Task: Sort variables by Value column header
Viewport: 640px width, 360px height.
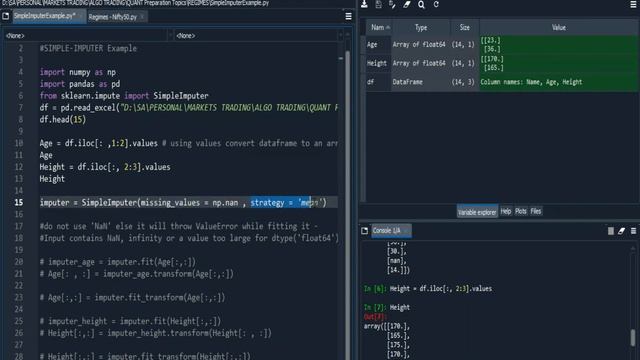Action: 558,27
